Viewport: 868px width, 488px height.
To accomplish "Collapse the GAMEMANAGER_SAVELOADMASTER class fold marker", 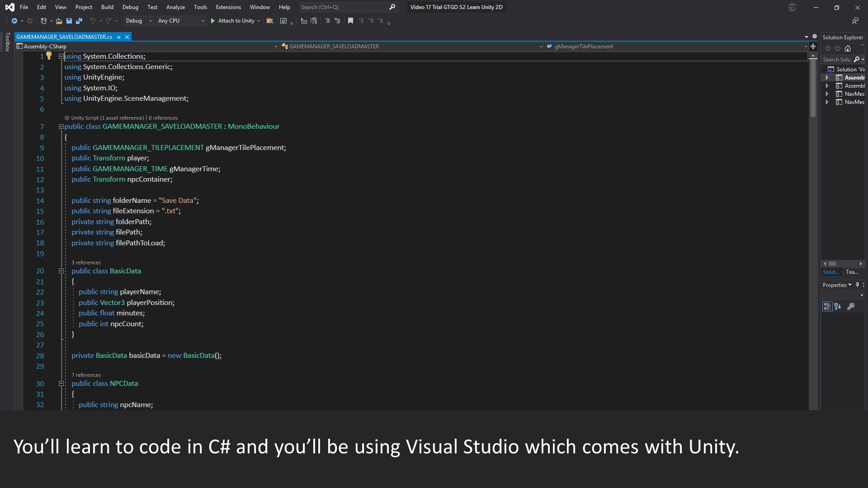I will (61, 127).
